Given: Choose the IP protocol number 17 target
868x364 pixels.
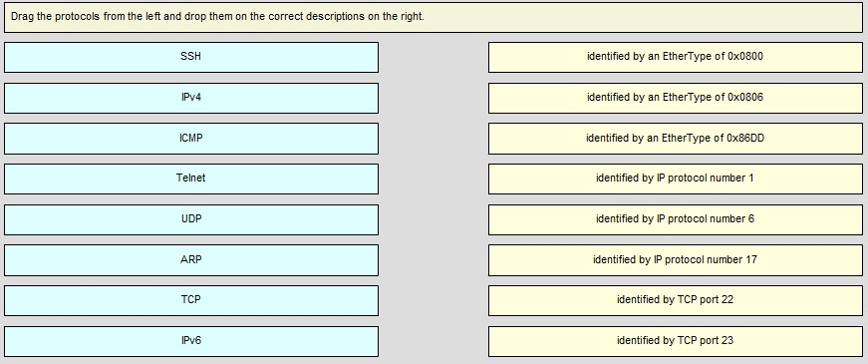Looking at the screenshot, I should 676,260.
